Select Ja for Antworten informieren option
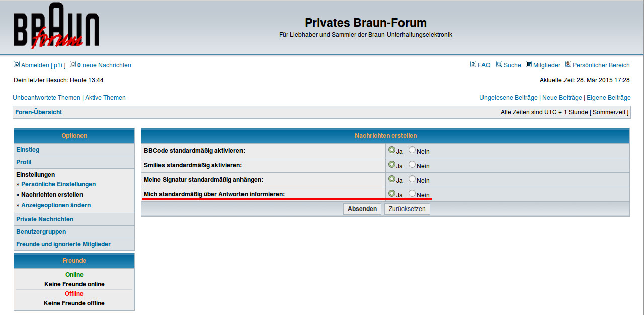 (392, 194)
